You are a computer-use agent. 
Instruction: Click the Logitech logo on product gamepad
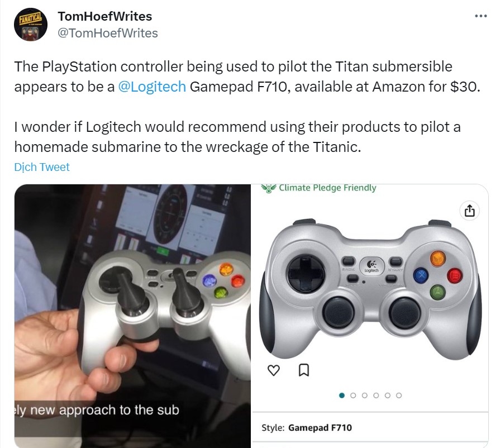[372, 266]
